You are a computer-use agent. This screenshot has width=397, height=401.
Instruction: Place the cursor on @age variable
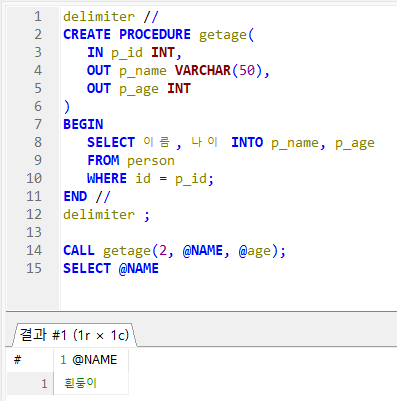[x=255, y=251]
